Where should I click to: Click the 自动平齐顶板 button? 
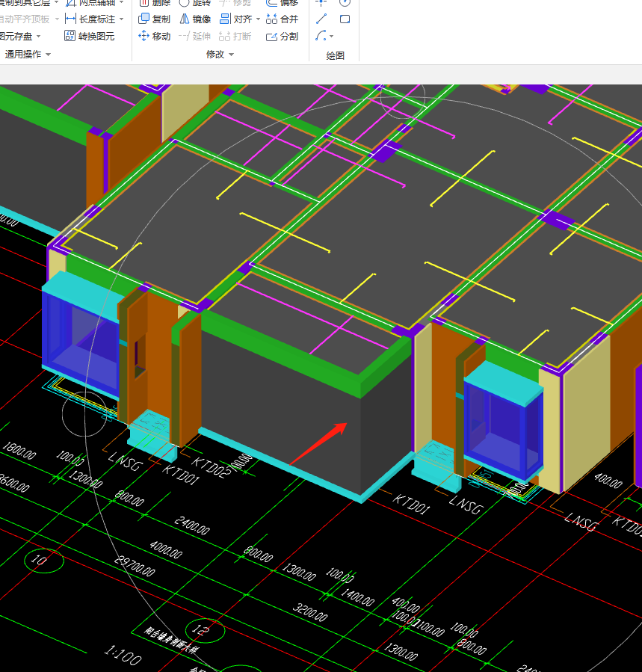pos(25,19)
